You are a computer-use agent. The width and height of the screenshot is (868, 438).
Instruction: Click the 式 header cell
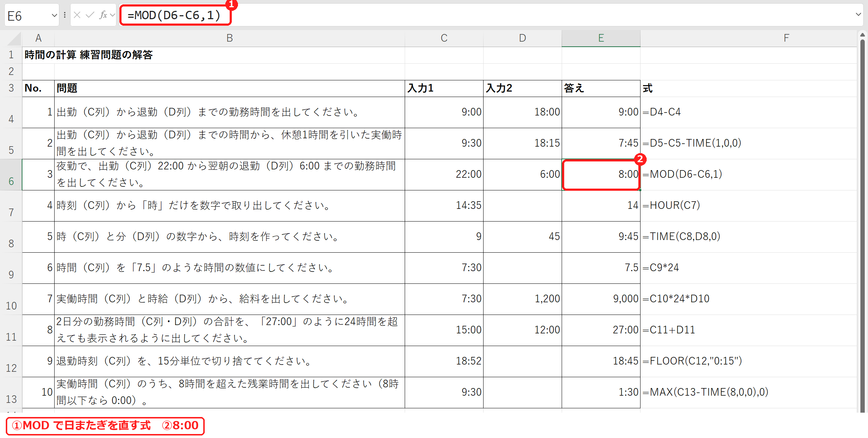[749, 88]
